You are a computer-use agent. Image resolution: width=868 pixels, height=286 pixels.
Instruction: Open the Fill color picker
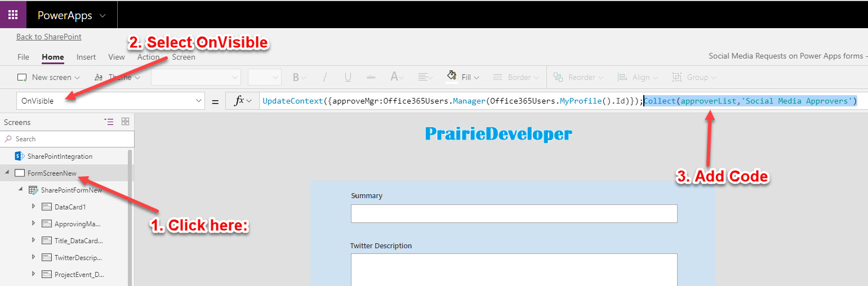tap(463, 77)
